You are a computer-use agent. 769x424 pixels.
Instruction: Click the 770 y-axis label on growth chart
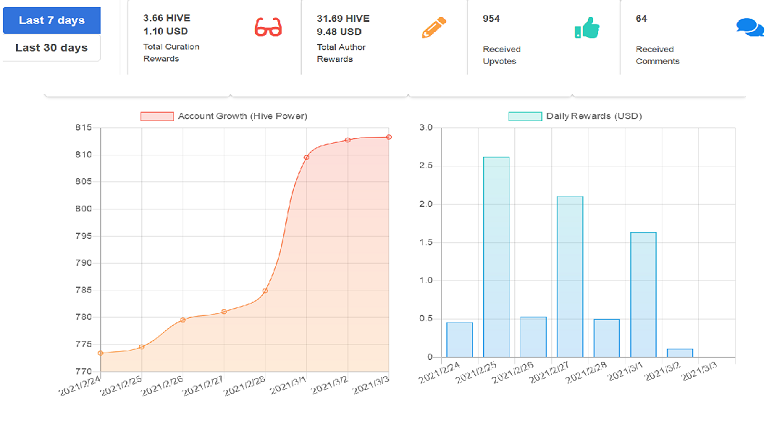tap(83, 371)
